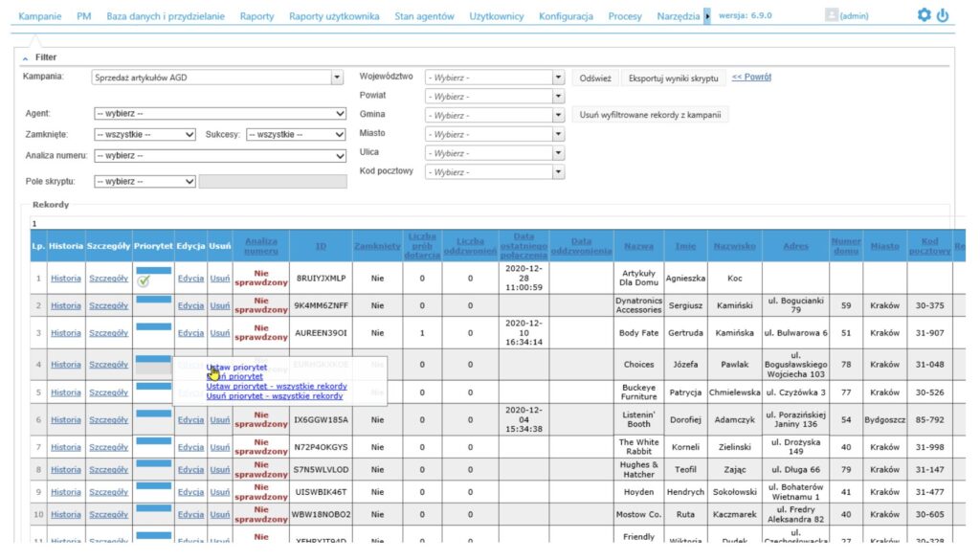This screenshot has height=560, width=980.
Task: Open Historia for the Body Fate record
Action: [64, 333]
